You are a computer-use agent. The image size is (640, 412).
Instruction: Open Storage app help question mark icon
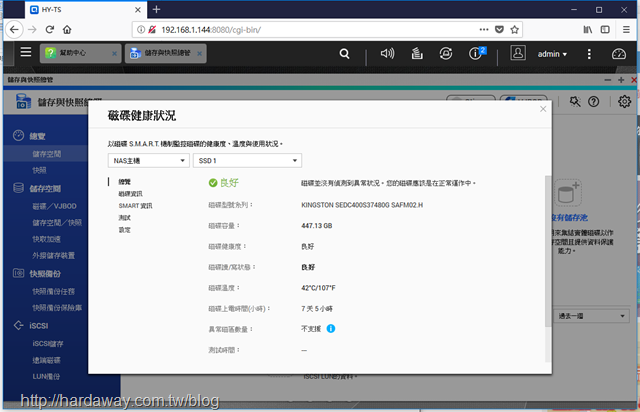[593, 101]
